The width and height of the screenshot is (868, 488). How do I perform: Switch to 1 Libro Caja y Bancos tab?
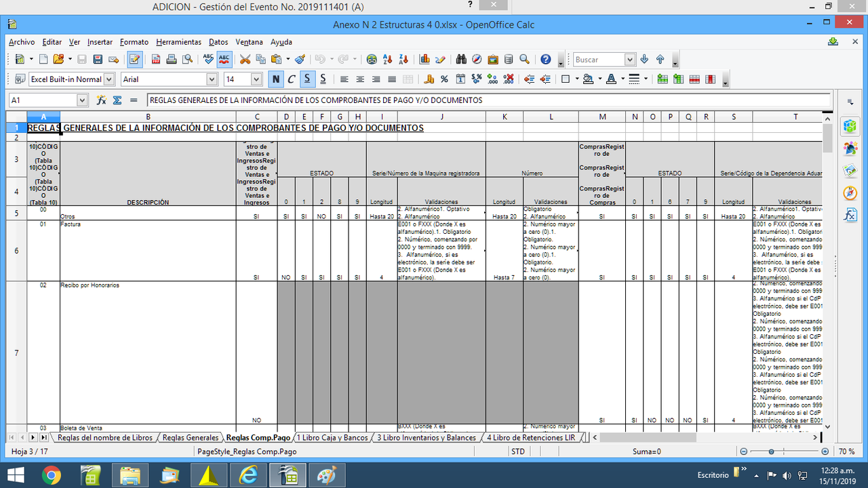332,438
